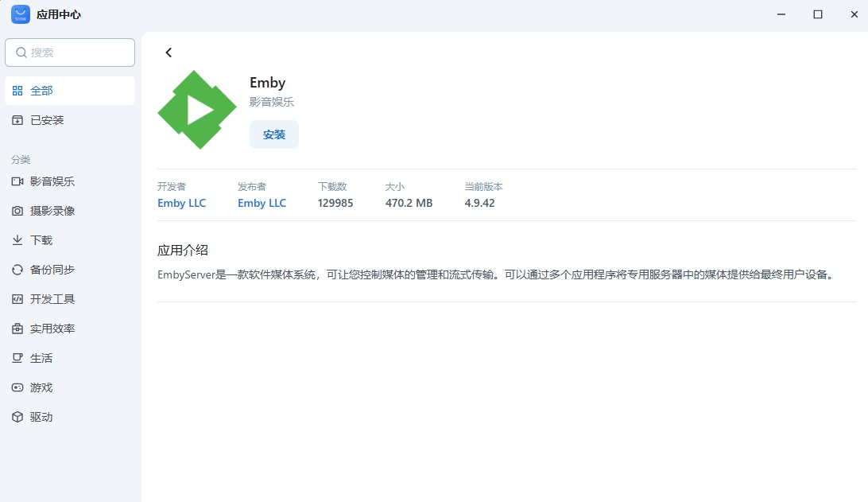Close the 应用中心 window
This screenshot has height=502, width=868.
point(854,14)
